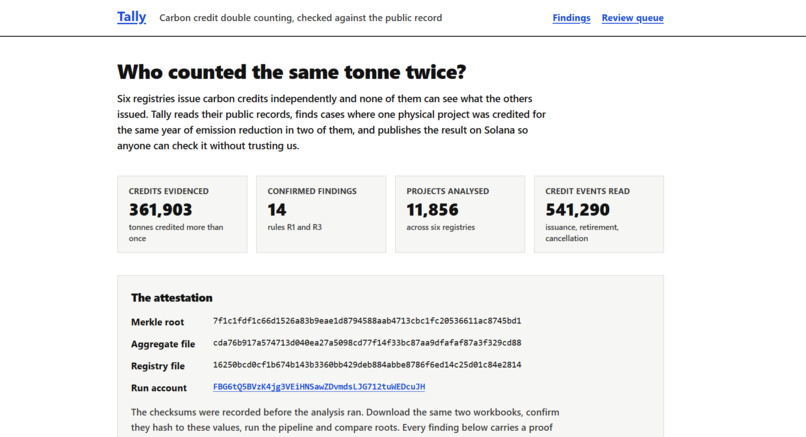Click the 'tonnes credited more than once' caption
806x437 pixels.
tap(176, 233)
